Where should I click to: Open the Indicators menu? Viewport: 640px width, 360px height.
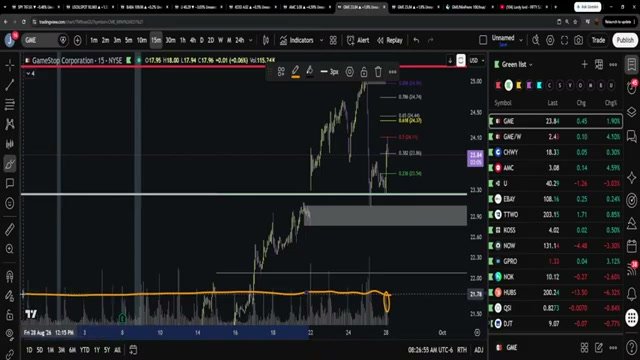pyautogui.click(x=297, y=40)
